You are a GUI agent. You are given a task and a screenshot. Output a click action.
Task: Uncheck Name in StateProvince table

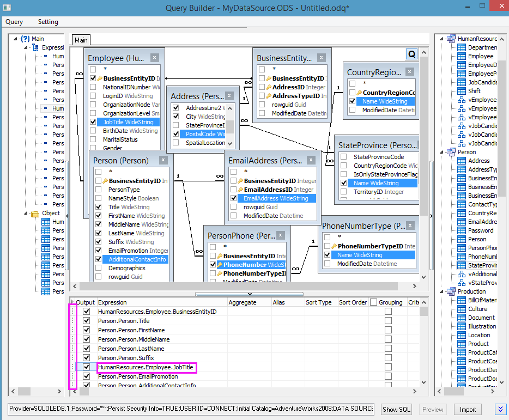pyautogui.click(x=344, y=182)
